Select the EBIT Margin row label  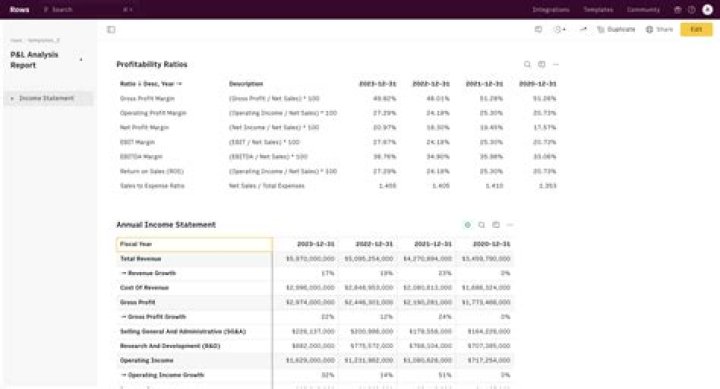click(137, 142)
